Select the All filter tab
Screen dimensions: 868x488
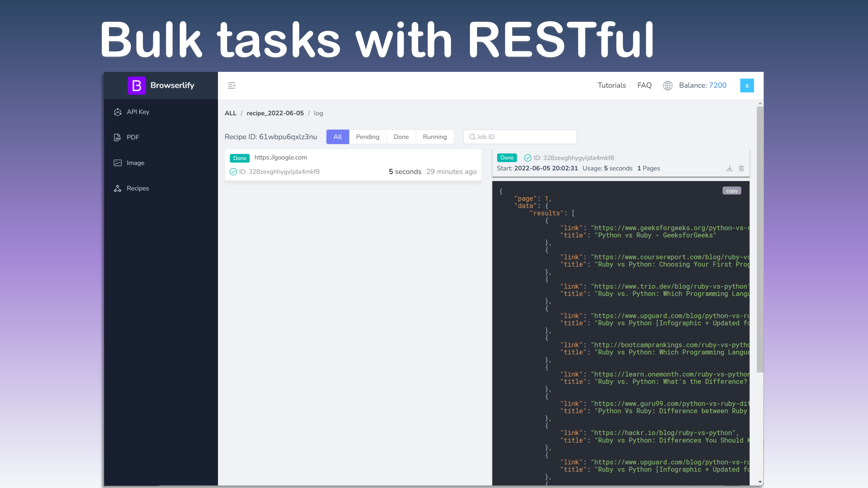point(338,137)
